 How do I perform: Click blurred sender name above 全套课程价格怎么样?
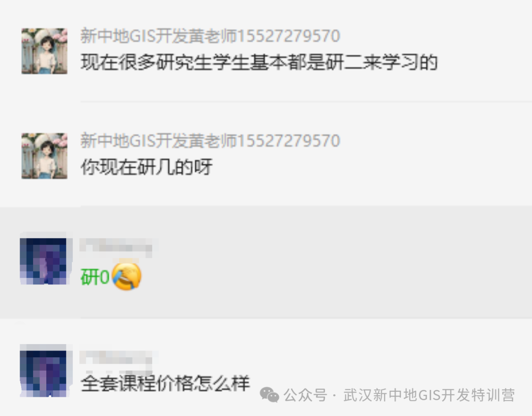pyautogui.click(x=116, y=357)
